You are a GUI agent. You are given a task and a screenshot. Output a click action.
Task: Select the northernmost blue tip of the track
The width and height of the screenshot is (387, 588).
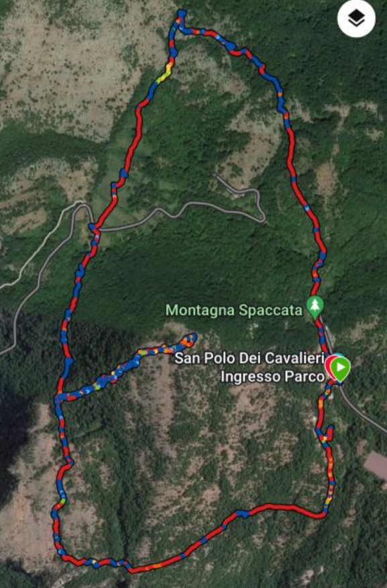click(x=182, y=14)
